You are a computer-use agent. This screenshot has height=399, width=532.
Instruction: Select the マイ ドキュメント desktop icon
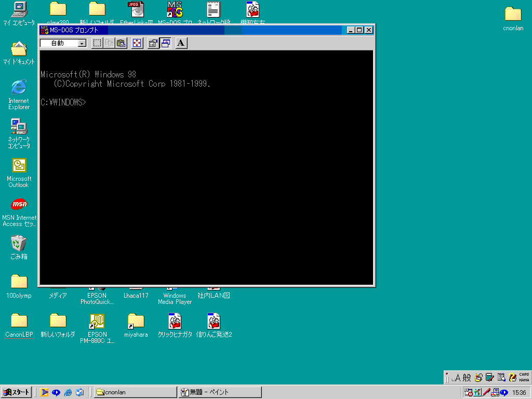[19, 53]
